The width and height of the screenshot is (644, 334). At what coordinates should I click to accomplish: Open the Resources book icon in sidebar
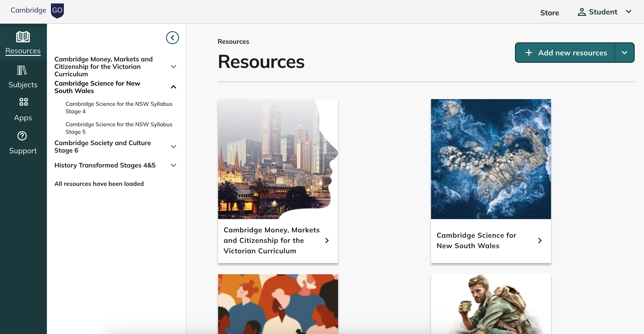tap(23, 37)
